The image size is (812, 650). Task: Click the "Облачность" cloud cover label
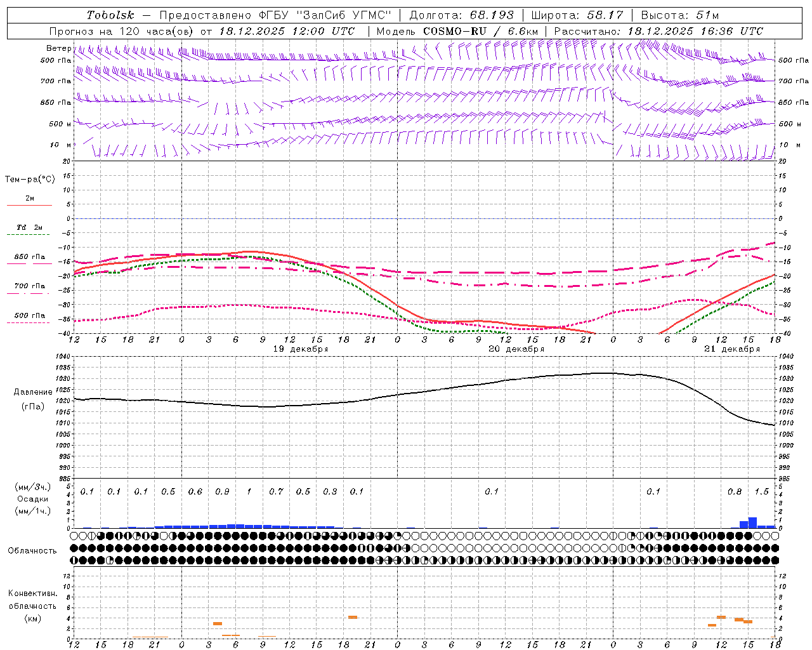tap(32, 550)
